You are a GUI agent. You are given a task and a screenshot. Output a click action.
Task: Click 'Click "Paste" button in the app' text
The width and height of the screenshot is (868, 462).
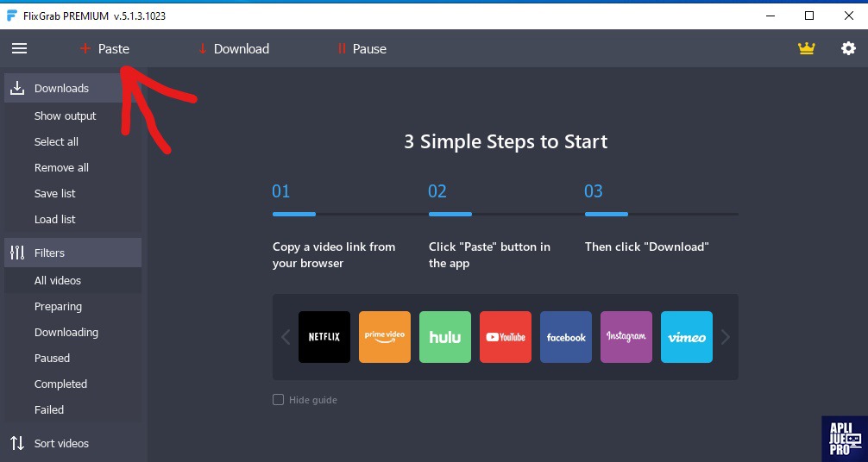489,255
